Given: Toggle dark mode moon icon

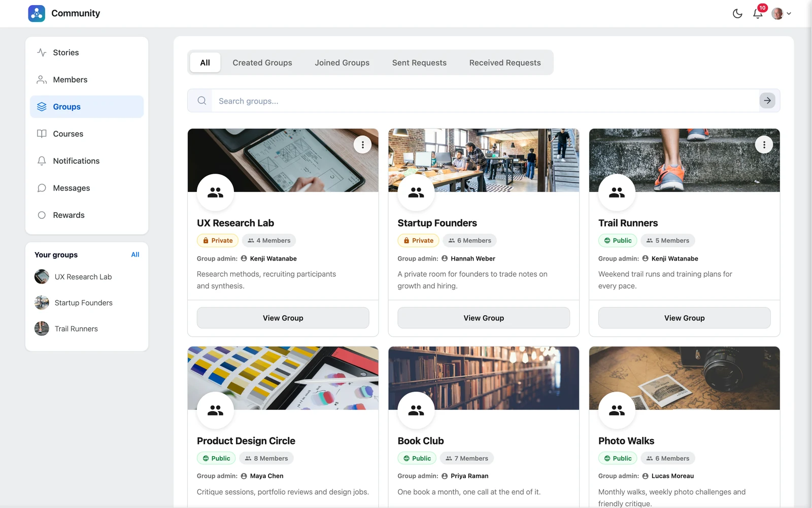Looking at the screenshot, I should (737, 14).
